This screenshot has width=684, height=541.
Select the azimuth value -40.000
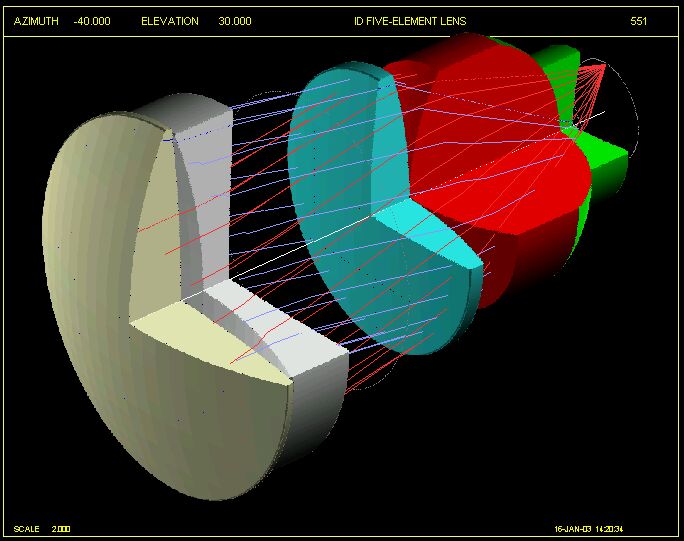[x=92, y=21]
